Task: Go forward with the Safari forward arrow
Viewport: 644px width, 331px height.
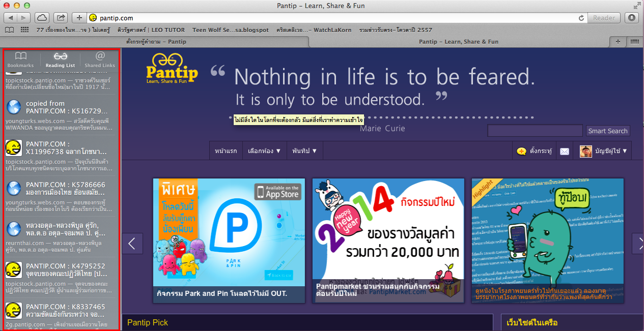Action: point(24,18)
